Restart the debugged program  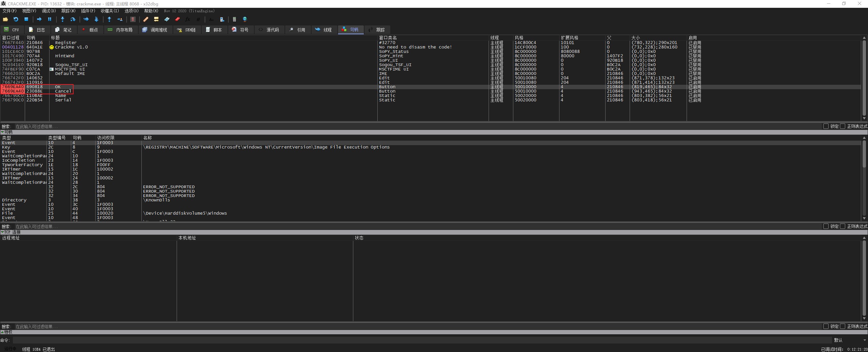[16, 19]
